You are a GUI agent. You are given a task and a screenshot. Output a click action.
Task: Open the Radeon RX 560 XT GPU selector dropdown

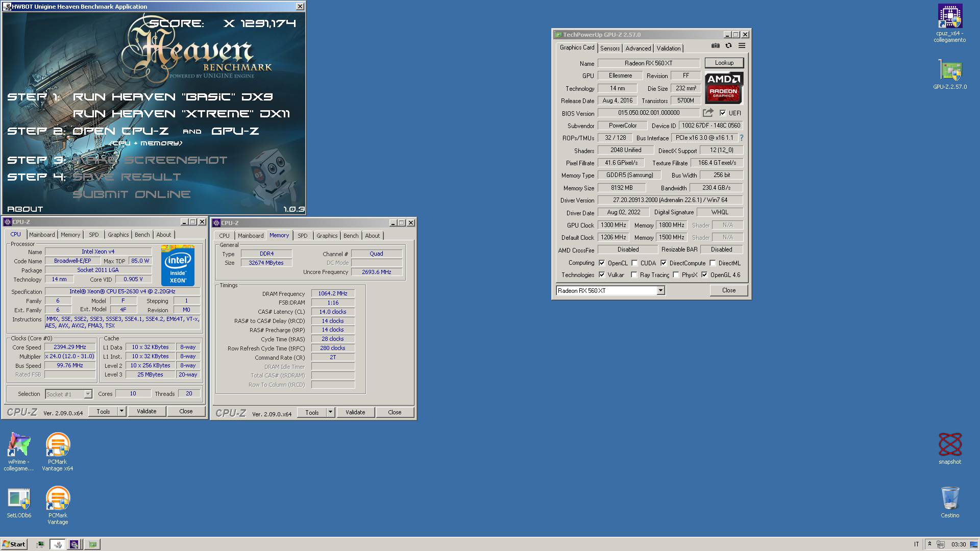[x=660, y=291]
